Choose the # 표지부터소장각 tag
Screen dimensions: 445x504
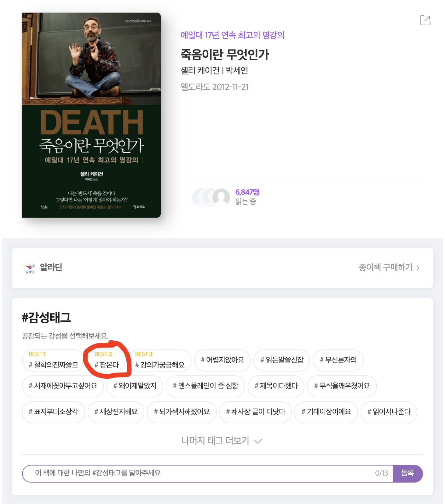point(54,412)
